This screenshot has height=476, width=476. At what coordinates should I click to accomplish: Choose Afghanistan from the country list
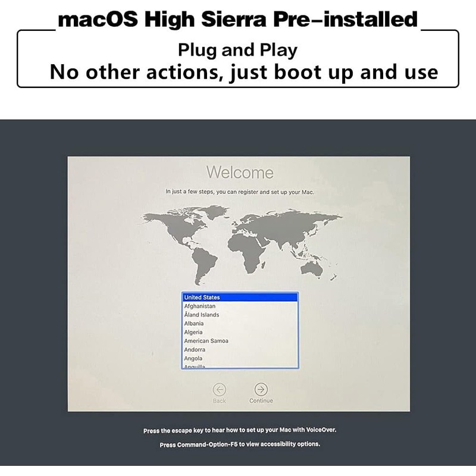(240, 306)
